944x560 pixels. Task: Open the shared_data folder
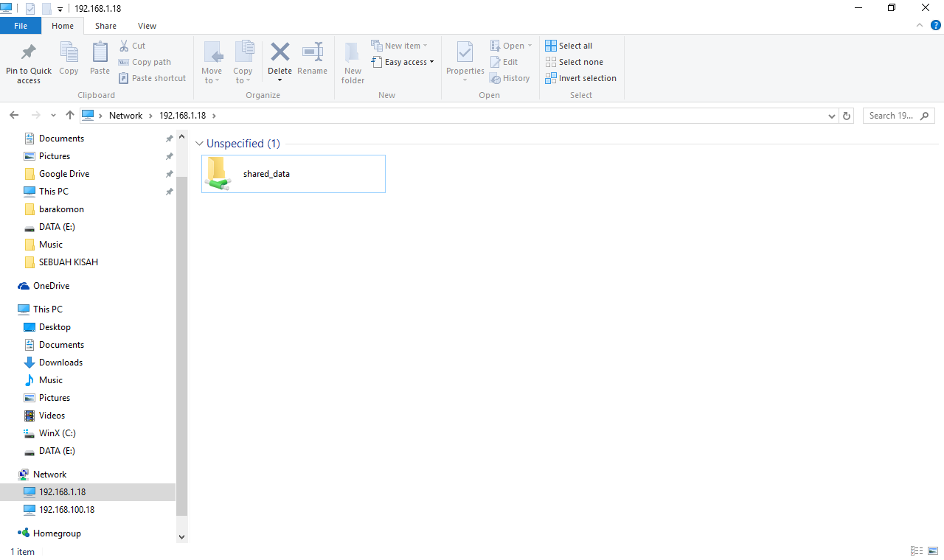(x=266, y=173)
